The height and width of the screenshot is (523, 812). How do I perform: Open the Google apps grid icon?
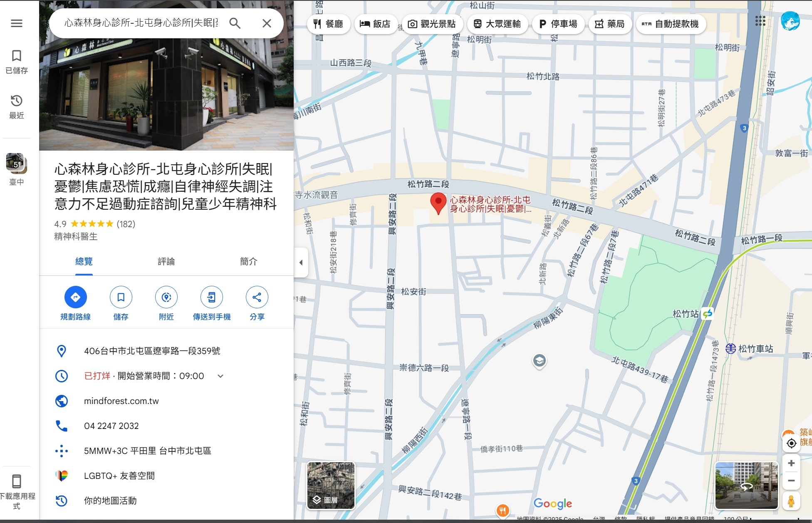tap(760, 21)
